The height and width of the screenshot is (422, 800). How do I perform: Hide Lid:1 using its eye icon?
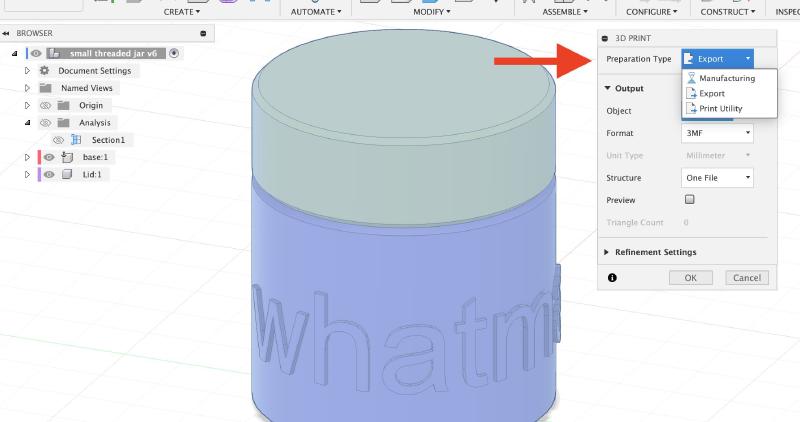(49, 175)
